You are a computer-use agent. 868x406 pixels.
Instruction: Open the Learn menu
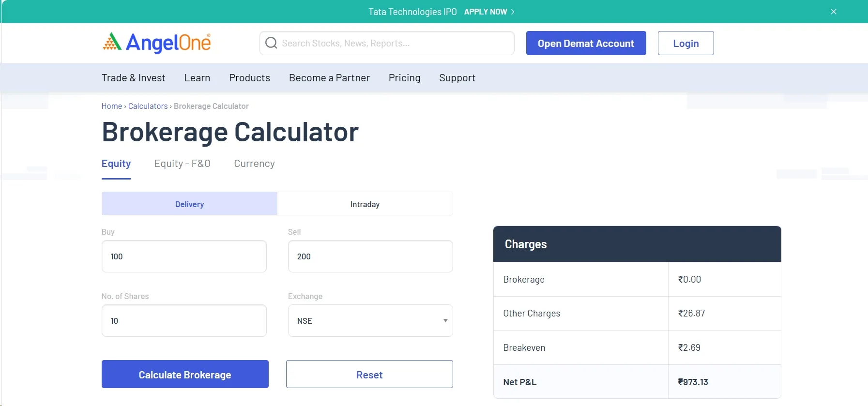pyautogui.click(x=197, y=78)
